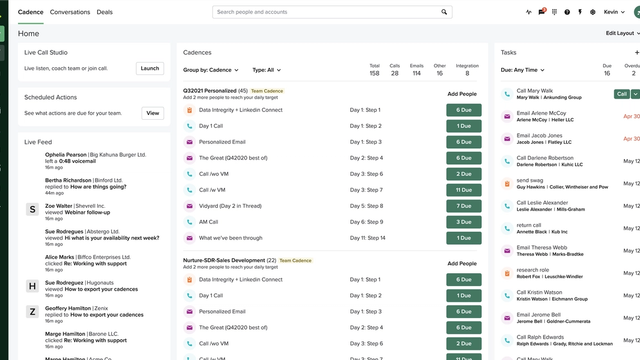Open the Edit Layout dropdown
Viewport: 640px width, 360px height.
click(x=622, y=33)
